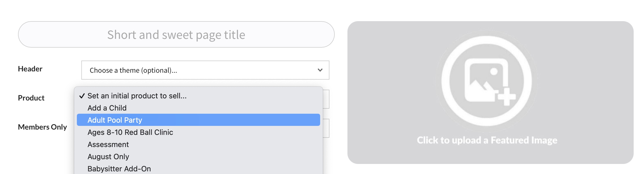
Task: Expand the Header theme chevron arrow
Action: (x=320, y=70)
